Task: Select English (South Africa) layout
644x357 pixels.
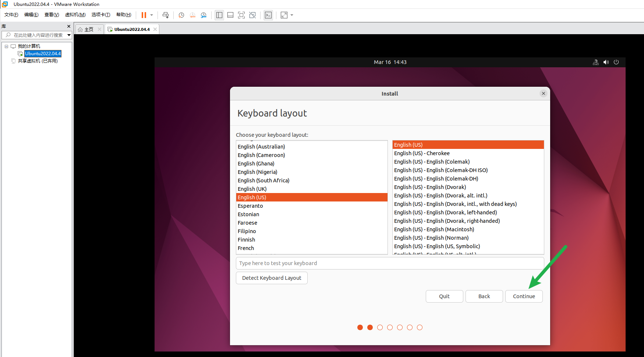Action: (312, 181)
